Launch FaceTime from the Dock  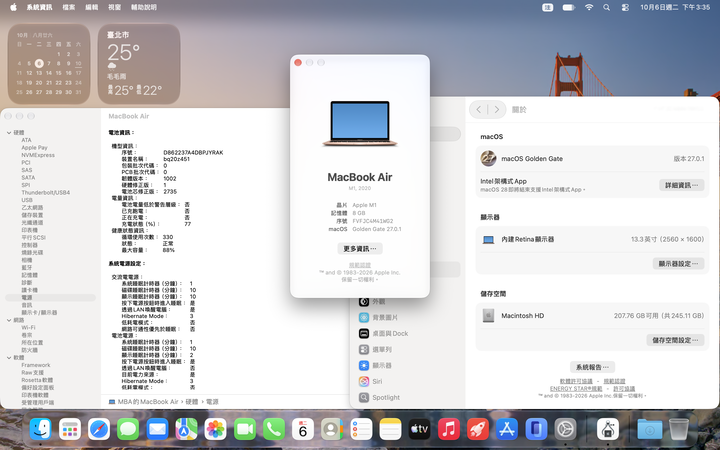[245, 429]
